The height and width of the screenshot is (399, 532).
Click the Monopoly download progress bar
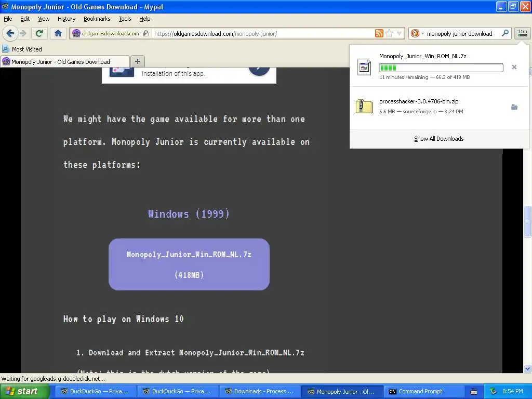441,68
